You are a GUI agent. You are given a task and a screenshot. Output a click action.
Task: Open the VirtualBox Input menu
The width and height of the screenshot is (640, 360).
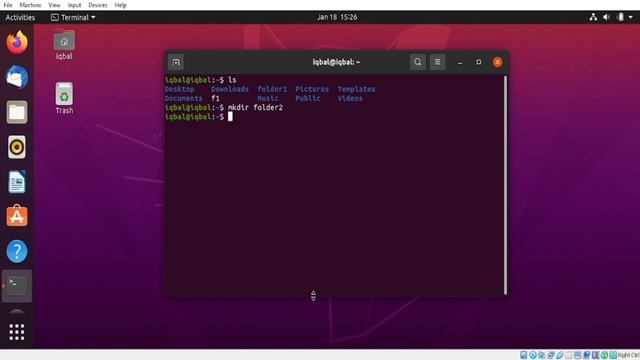click(x=74, y=5)
